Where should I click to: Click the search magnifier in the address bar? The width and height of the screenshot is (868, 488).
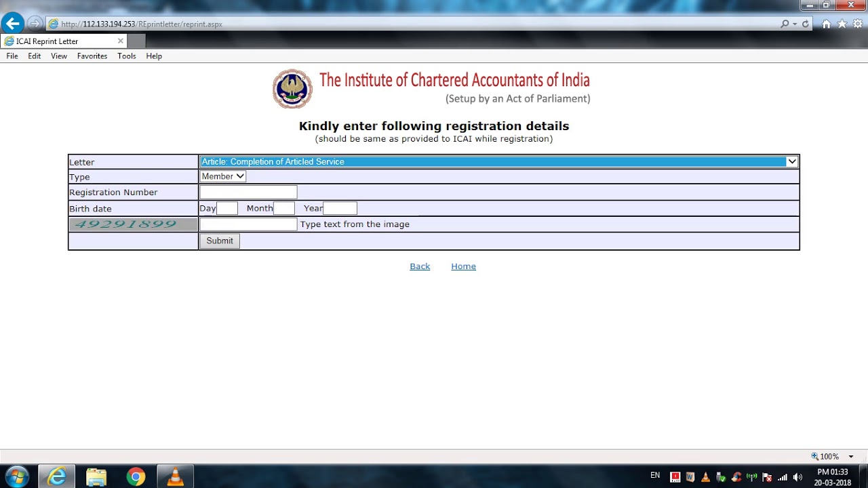pyautogui.click(x=785, y=24)
